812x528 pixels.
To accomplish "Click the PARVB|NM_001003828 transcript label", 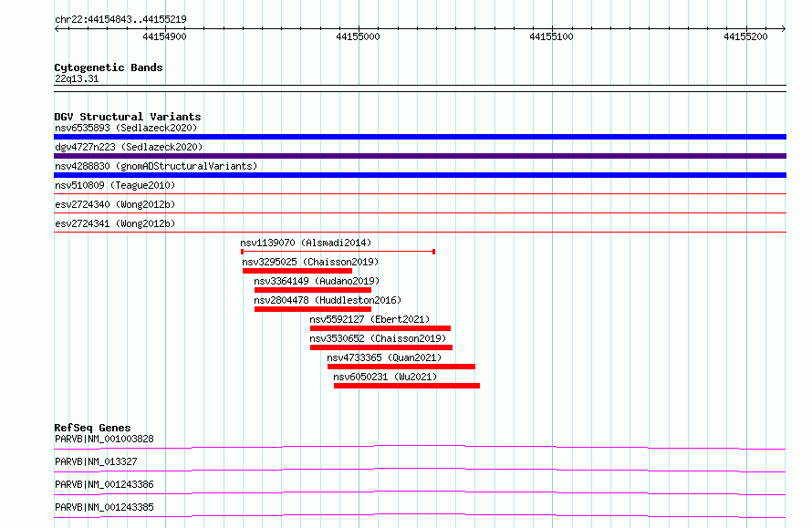I will click(x=104, y=439).
